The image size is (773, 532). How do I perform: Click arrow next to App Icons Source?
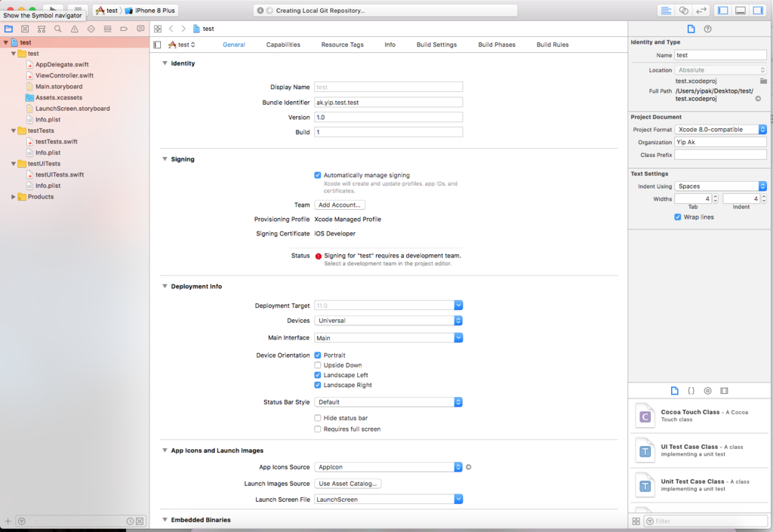pos(468,467)
